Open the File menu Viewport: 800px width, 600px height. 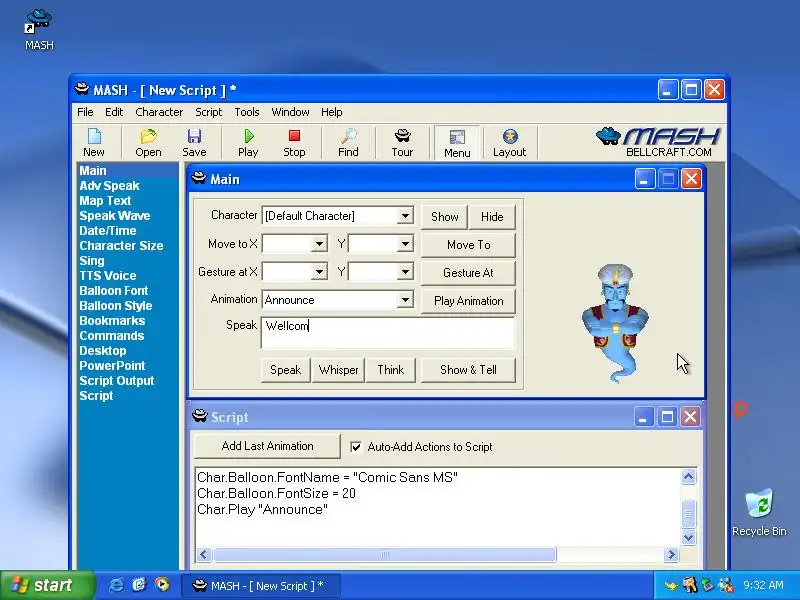[x=85, y=112]
